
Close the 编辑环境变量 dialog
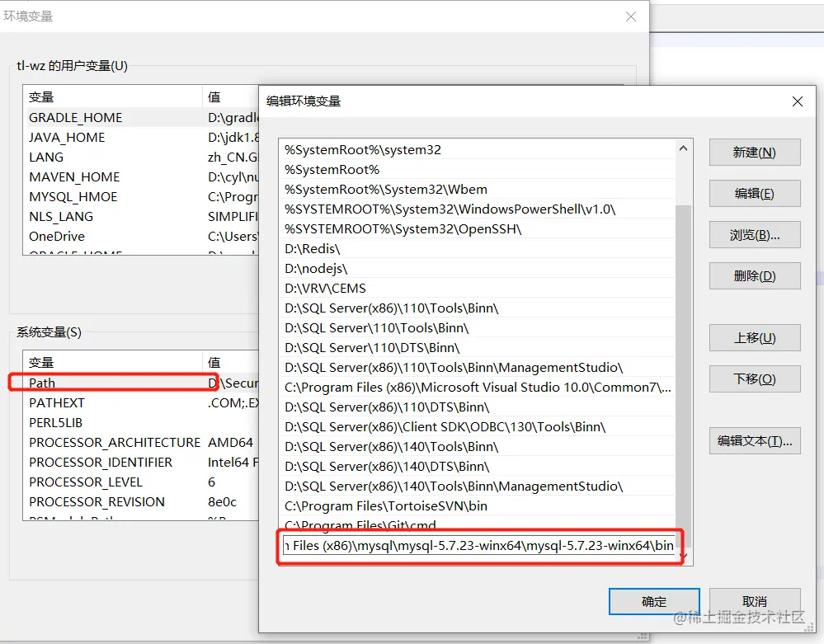point(798,101)
